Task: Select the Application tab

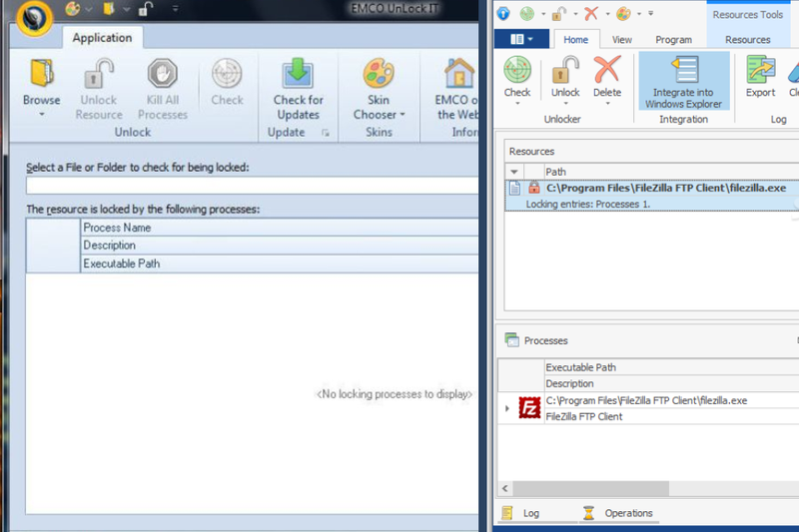Action: pyautogui.click(x=103, y=38)
